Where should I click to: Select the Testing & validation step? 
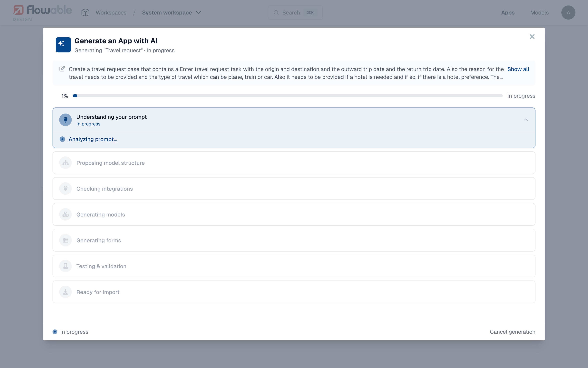click(x=294, y=266)
